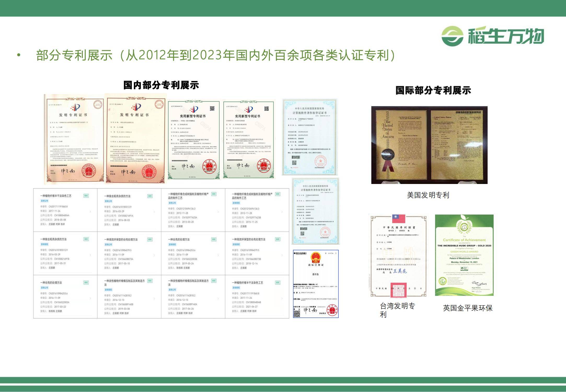Viewport: 566px width, 392px height.
Task: Click the 稻生万物 company logo
Action: [x=493, y=36]
